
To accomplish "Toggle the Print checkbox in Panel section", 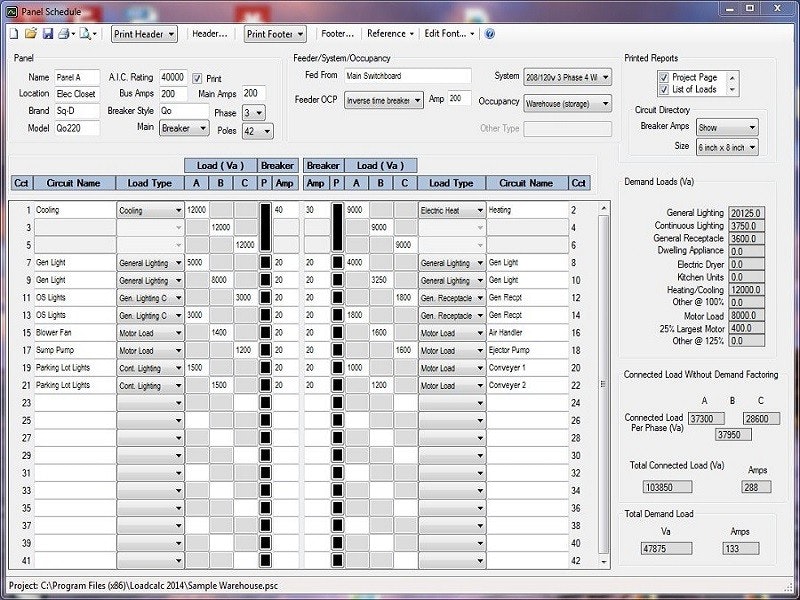I will tap(198, 78).
